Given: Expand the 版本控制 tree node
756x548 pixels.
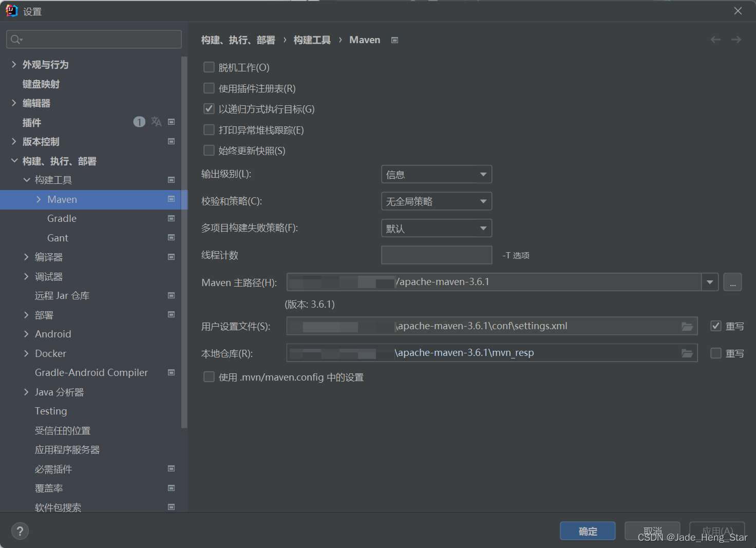Looking at the screenshot, I should click(x=14, y=141).
